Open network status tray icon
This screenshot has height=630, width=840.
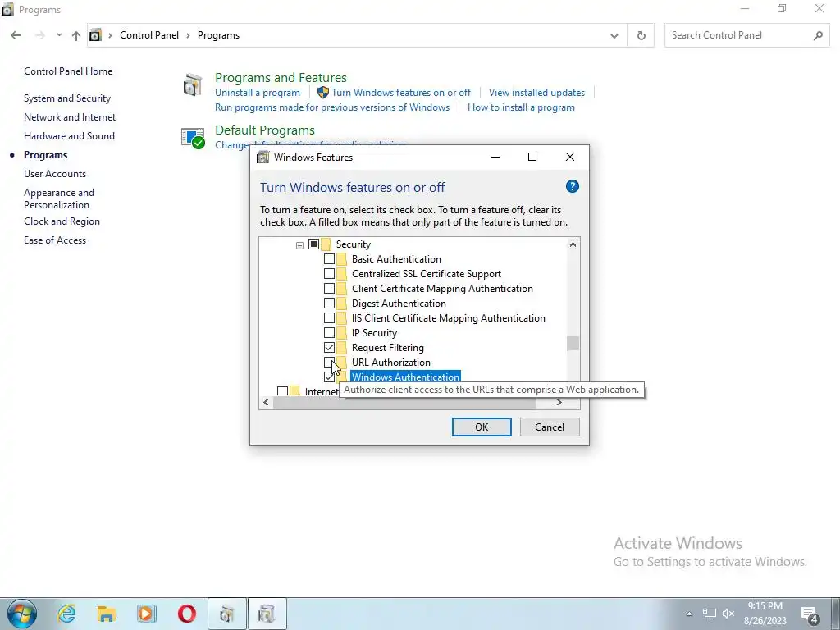[x=710, y=614]
